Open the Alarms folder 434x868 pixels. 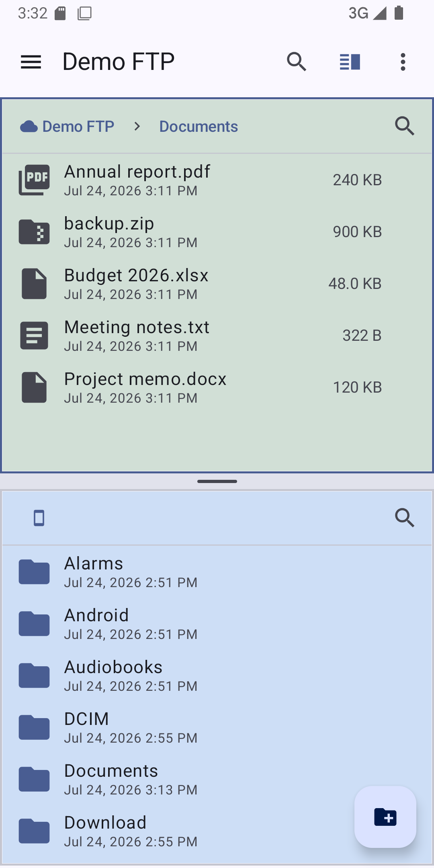(x=217, y=572)
